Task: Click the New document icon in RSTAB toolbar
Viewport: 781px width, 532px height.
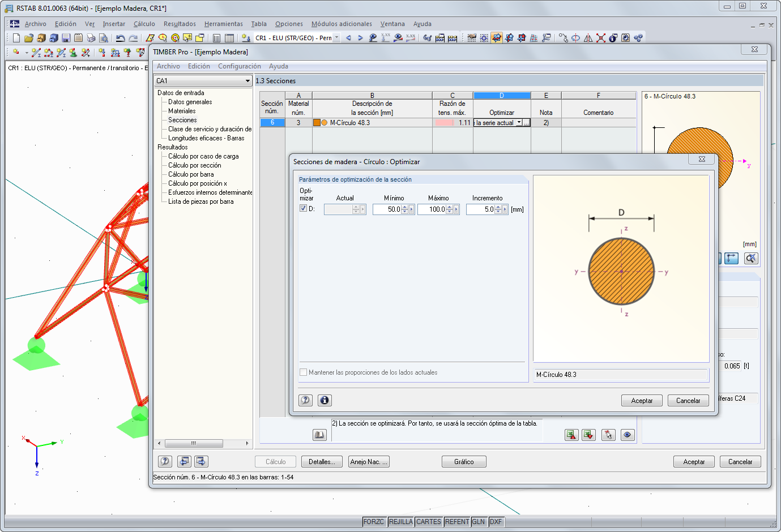Action: point(16,38)
